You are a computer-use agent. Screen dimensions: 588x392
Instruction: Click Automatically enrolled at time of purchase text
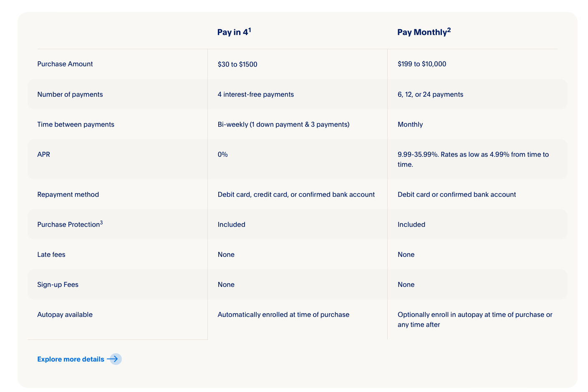(283, 314)
